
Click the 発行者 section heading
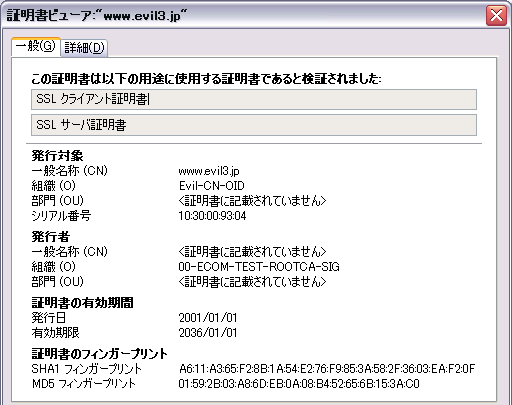click(x=51, y=237)
